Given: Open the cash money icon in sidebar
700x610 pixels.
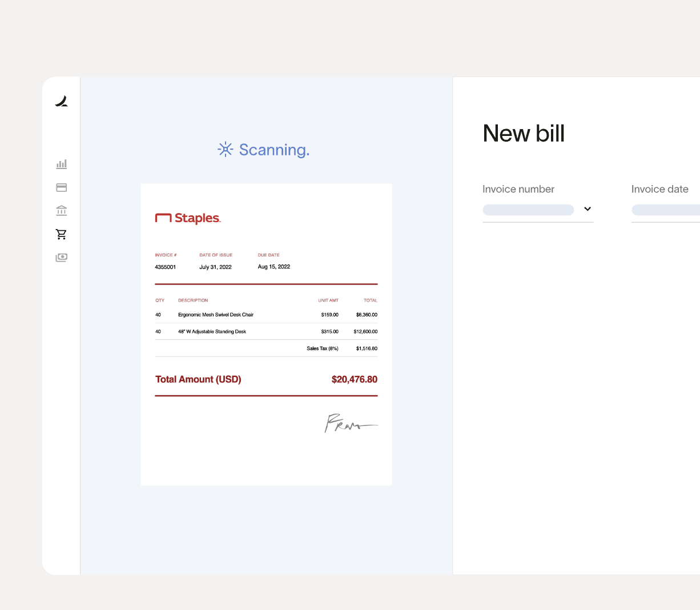Looking at the screenshot, I should [62, 258].
